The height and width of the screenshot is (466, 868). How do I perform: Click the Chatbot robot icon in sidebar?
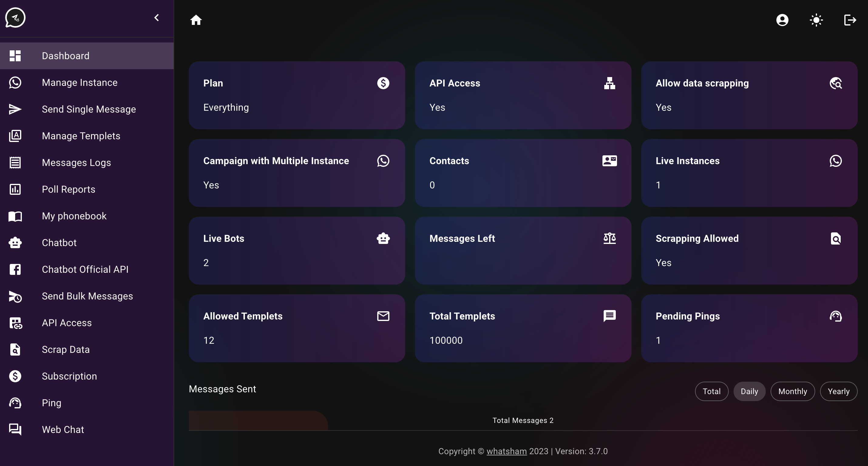15,243
